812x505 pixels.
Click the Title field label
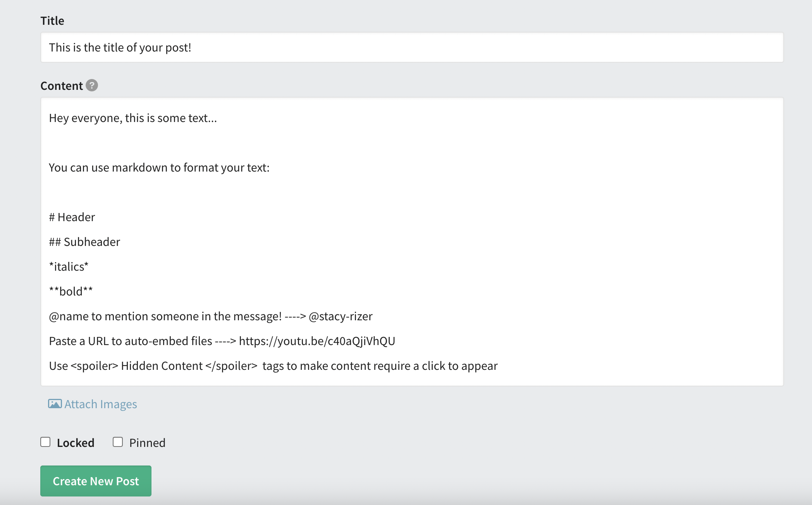pos(52,21)
